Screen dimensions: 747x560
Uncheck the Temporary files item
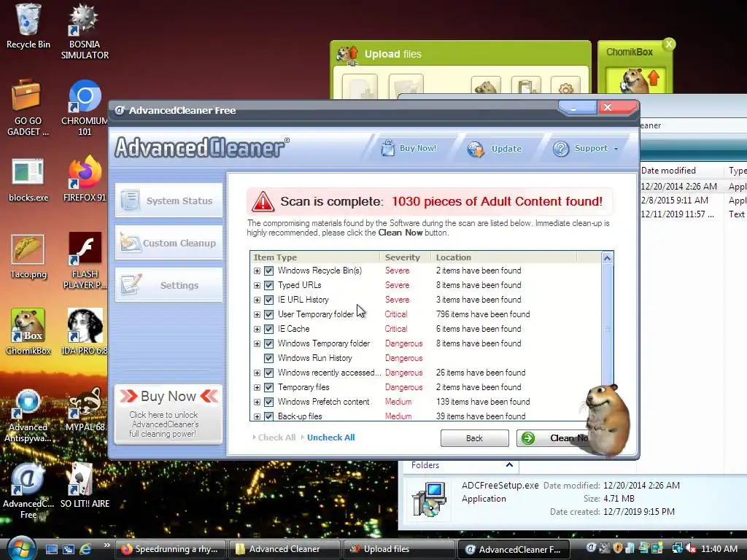tap(268, 387)
